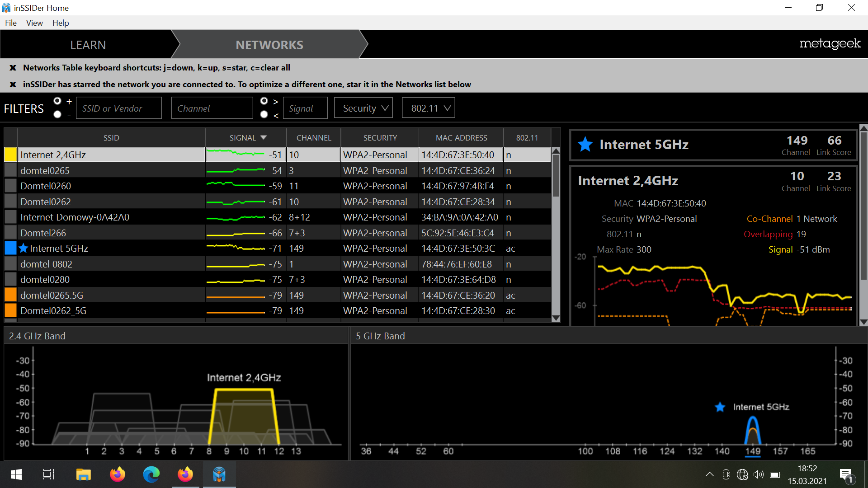Click the star in the Internet 5GHz details header
Viewport: 868px width, 488px height.
tap(585, 144)
